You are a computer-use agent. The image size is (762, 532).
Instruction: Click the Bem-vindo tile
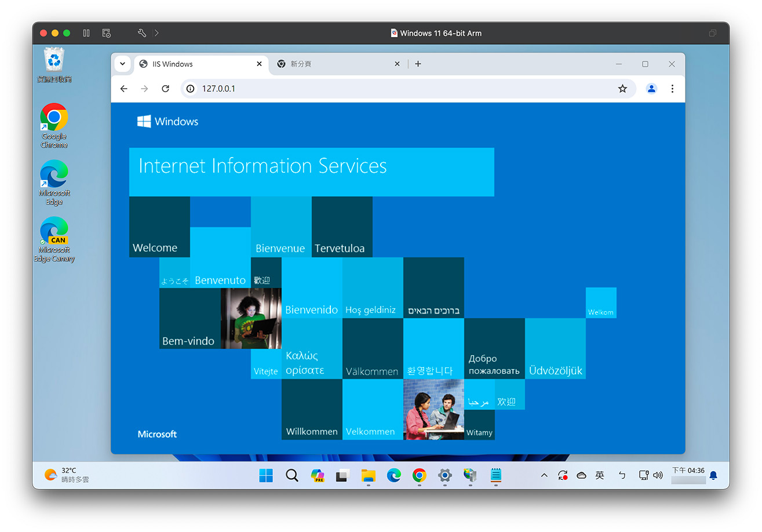point(190,318)
